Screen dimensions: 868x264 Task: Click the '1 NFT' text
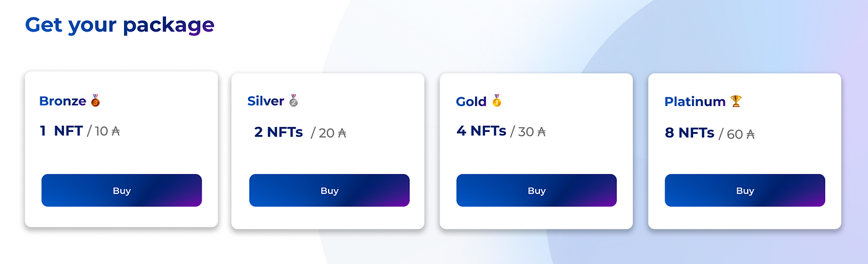61,131
